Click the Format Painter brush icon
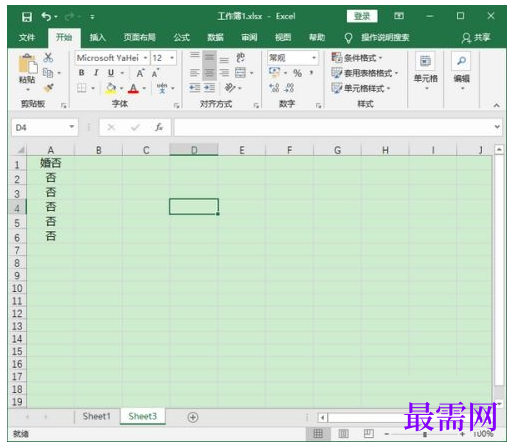 tap(49, 88)
